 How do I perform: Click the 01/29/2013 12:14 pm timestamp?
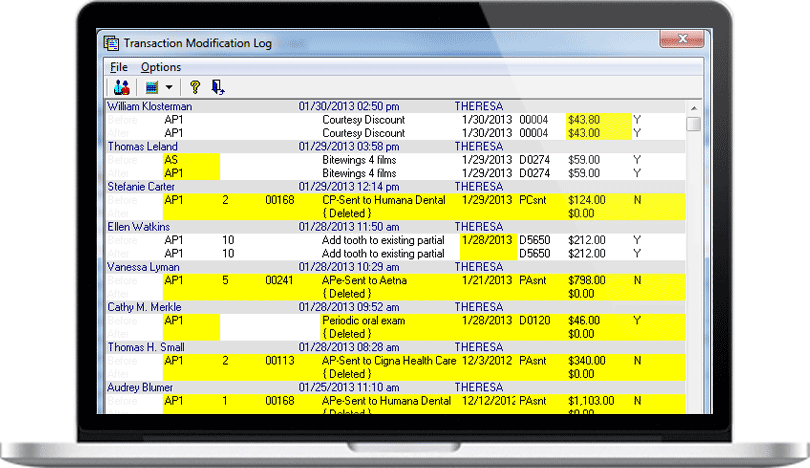point(349,187)
